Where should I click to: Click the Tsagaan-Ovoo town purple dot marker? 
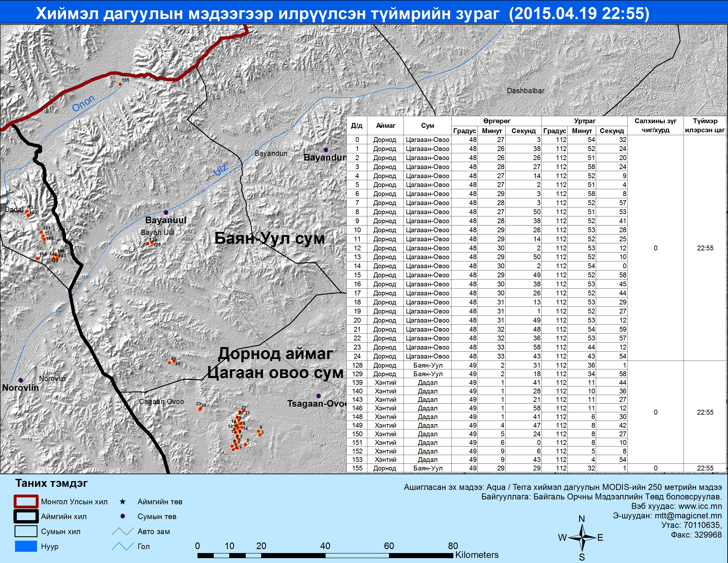(x=318, y=396)
